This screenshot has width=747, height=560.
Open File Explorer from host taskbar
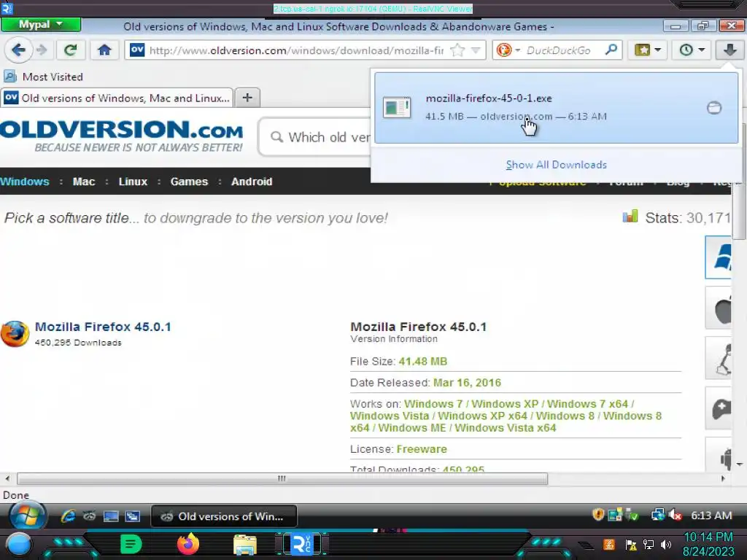[x=245, y=544]
